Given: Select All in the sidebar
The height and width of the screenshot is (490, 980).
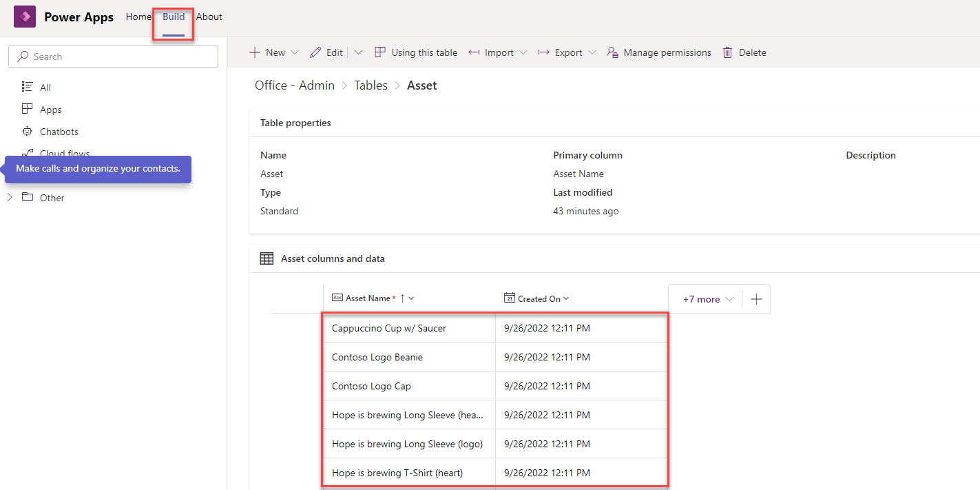Looking at the screenshot, I should [45, 88].
